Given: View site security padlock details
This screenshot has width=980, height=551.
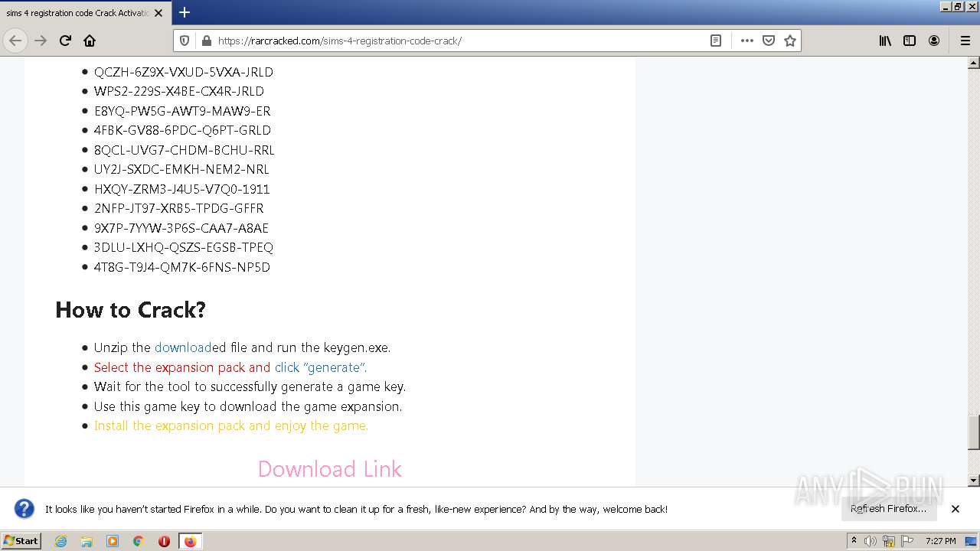Looking at the screenshot, I should (x=206, y=41).
